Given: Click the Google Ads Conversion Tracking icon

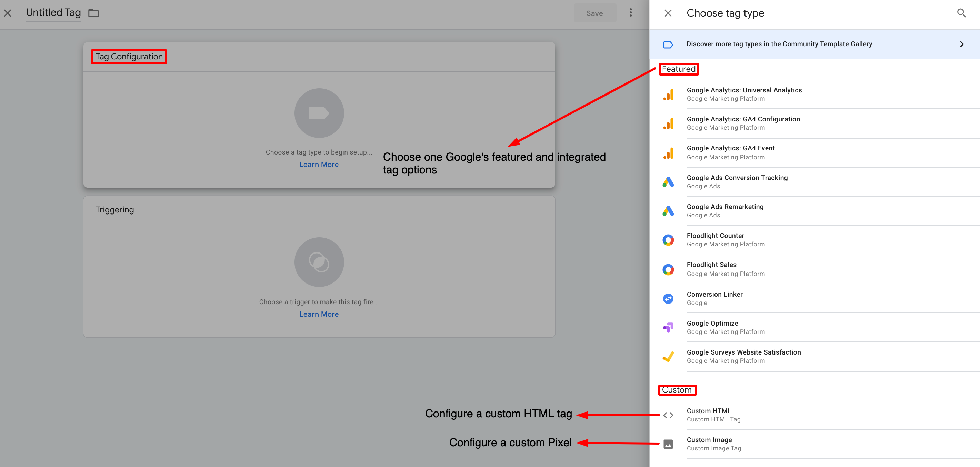Looking at the screenshot, I should pyautogui.click(x=668, y=182).
